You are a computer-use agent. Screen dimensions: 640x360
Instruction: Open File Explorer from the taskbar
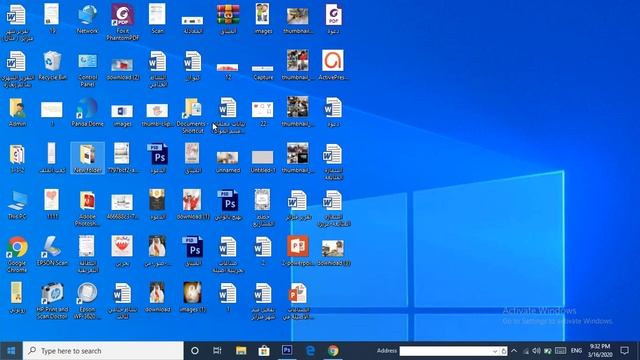(x=241, y=351)
